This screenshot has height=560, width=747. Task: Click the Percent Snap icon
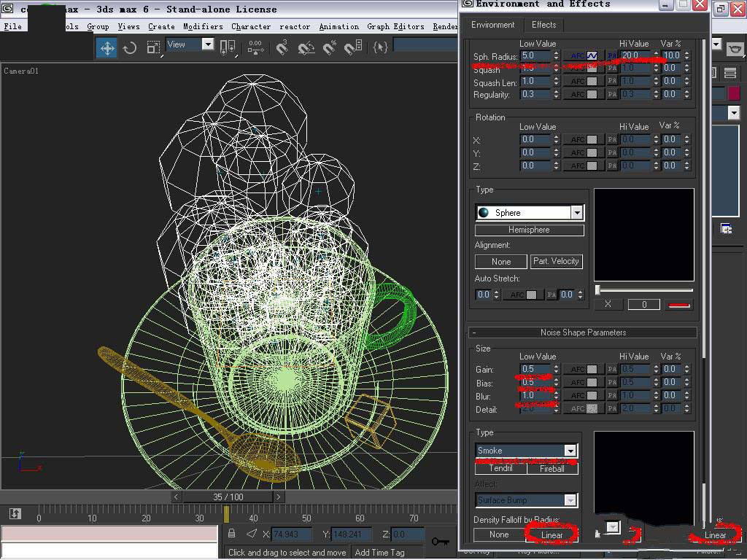click(x=330, y=48)
